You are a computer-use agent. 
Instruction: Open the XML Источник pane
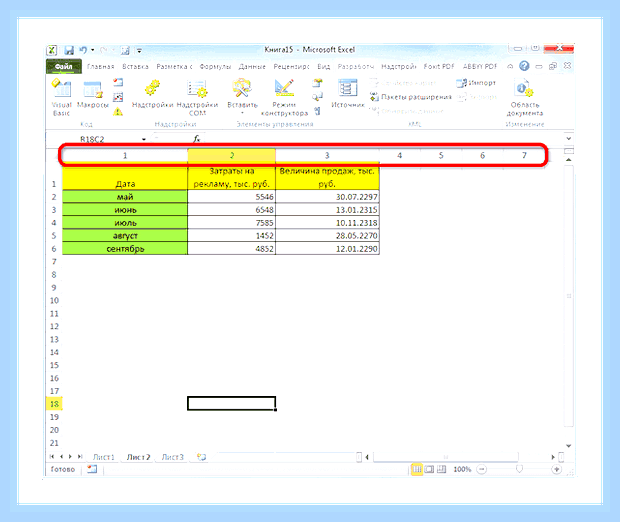348,93
